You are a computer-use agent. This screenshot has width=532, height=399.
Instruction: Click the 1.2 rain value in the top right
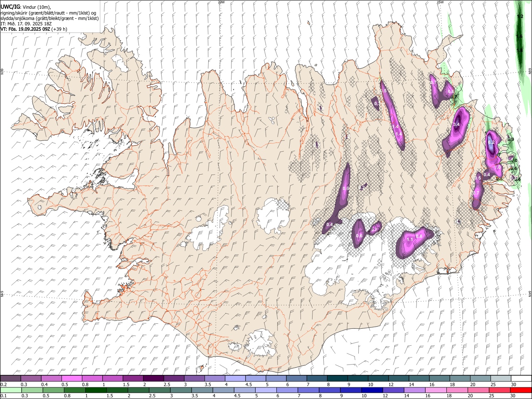point(520,16)
